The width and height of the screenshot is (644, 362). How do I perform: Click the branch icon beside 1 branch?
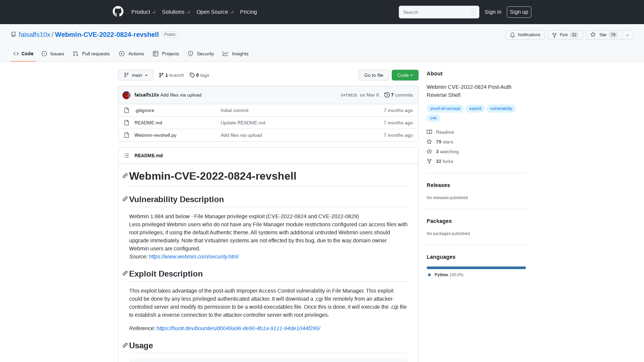click(161, 75)
